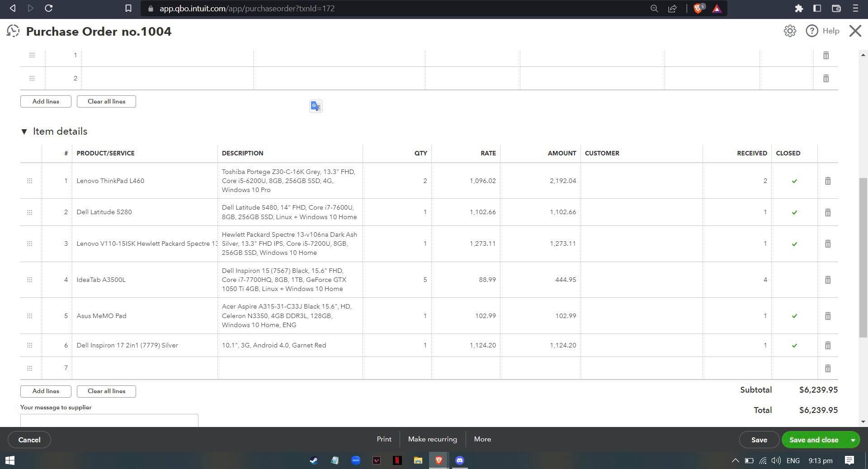Open File Explorer from the taskbar
The height and width of the screenshot is (469, 868).
[418, 460]
